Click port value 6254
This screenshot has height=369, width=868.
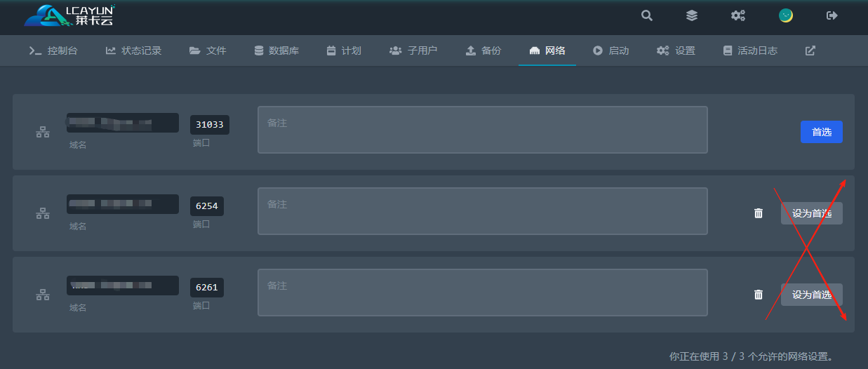pyautogui.click(x=207, y=206)
